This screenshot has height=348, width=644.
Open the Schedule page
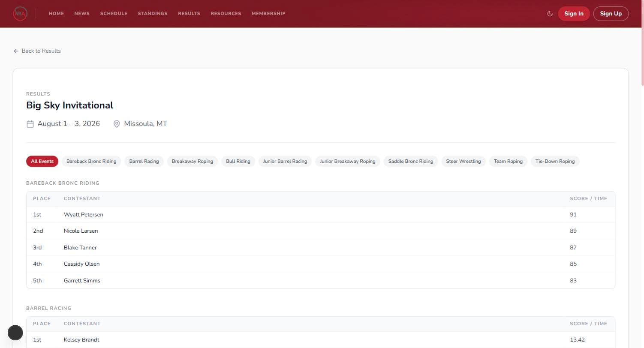click(x=114, y=14)
